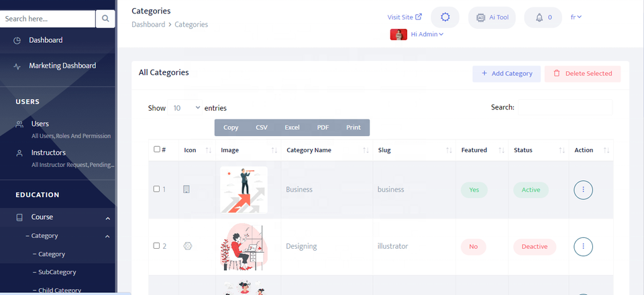This screenshot has height=295, width=644.
Task: Toggle Active status badge for Business
Action: click(x=531, y=190)
